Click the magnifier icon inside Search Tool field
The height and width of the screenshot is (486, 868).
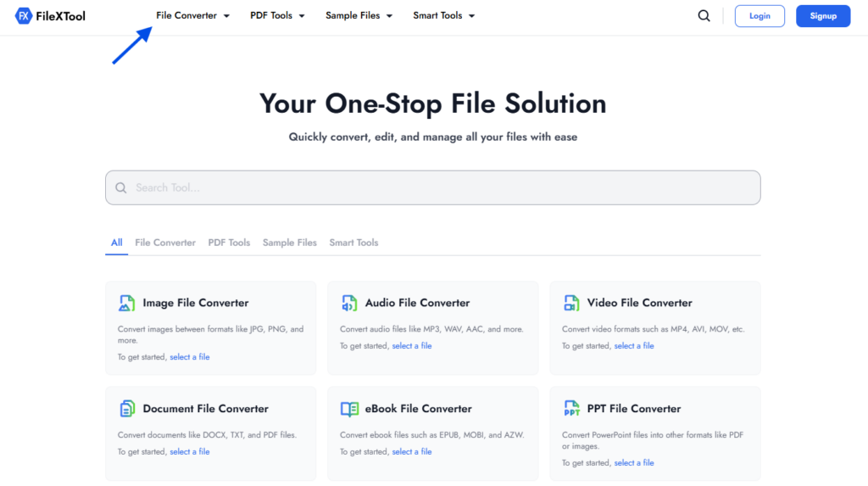[120, 187]
